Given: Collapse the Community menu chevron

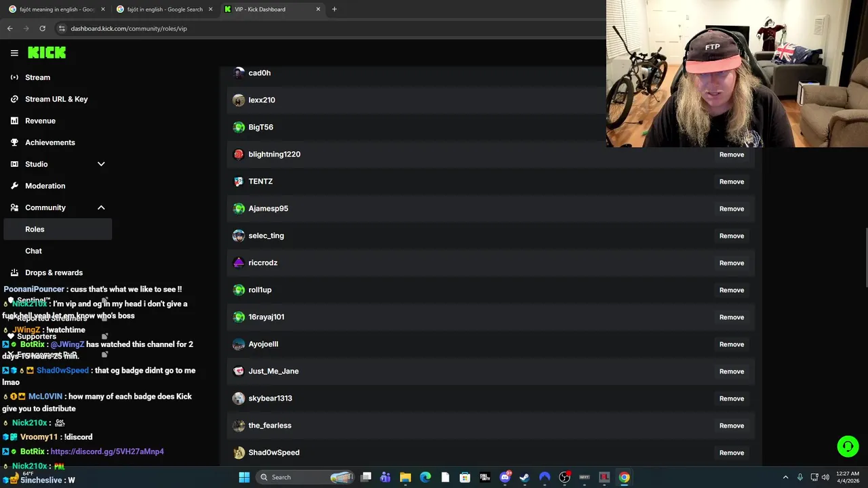Looking at the screenshot, I should 101,207.
